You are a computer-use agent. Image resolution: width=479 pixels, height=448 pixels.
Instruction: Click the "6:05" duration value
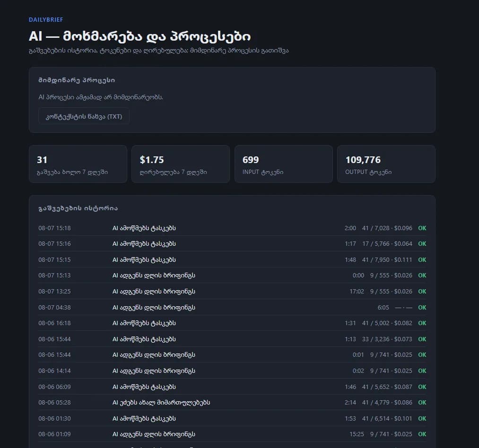click(383, 308)
